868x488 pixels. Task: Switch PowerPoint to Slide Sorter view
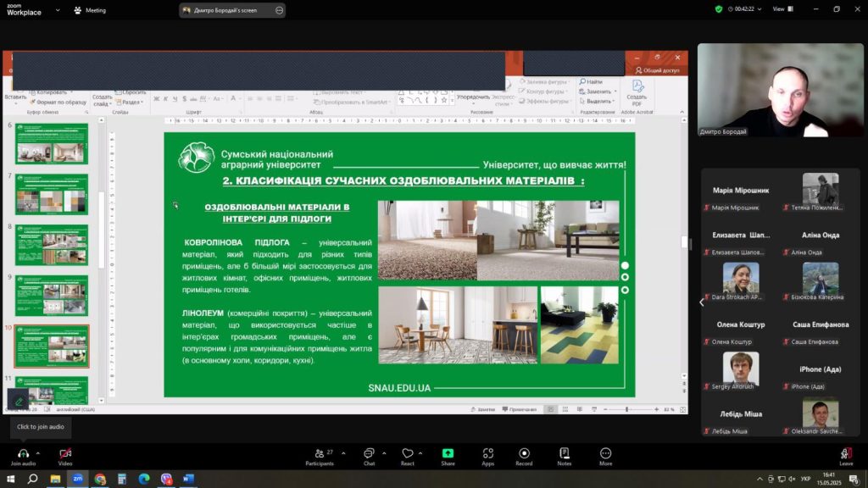tap(565, 409)
